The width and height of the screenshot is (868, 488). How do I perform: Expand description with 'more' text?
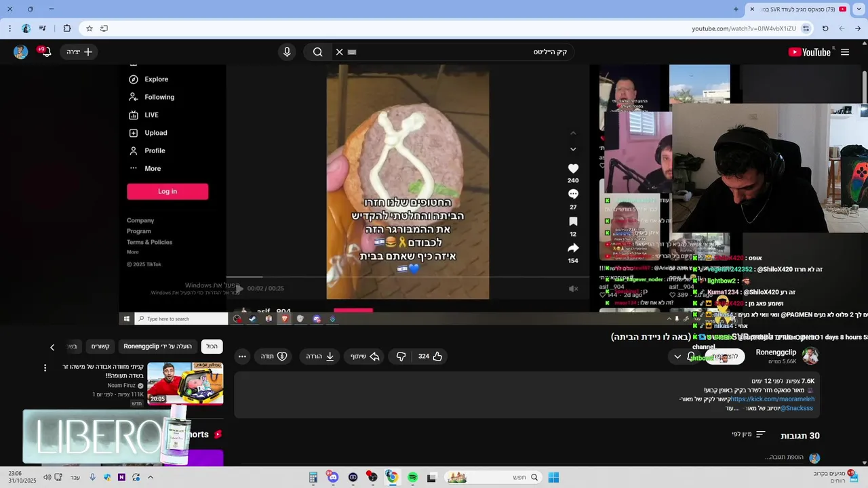730,408
